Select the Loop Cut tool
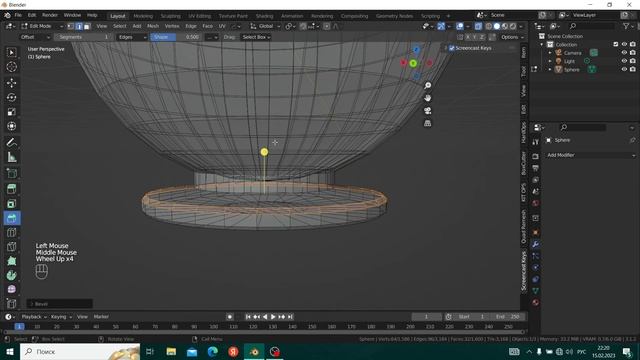Screen dimensions: 640x360 point(11,233)
